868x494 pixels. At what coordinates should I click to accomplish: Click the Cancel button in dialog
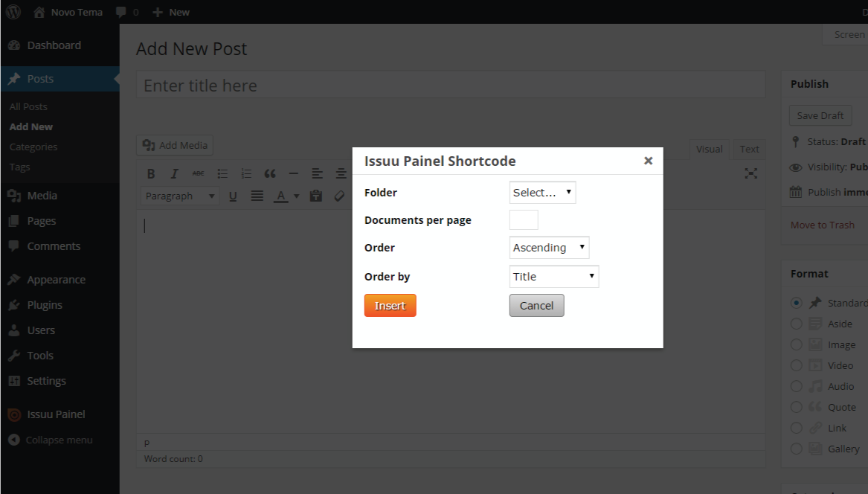pyautogui.click(x=536, y=306)
